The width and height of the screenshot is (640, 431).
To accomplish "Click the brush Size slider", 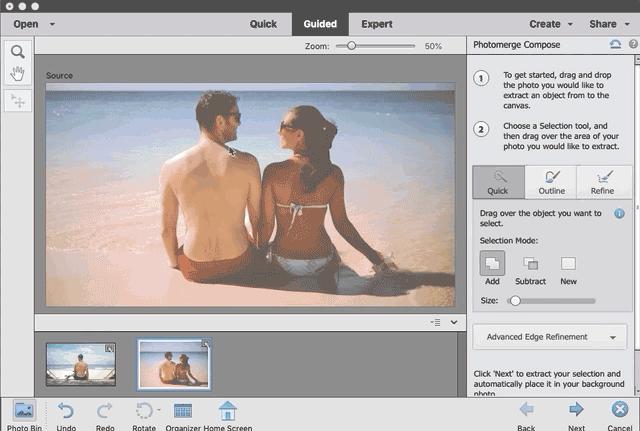I will pos(552,300).
